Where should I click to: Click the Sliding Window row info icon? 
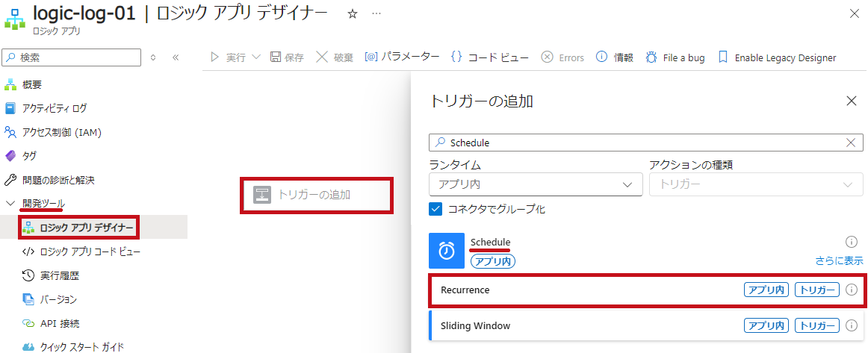[x=852, y=325]
